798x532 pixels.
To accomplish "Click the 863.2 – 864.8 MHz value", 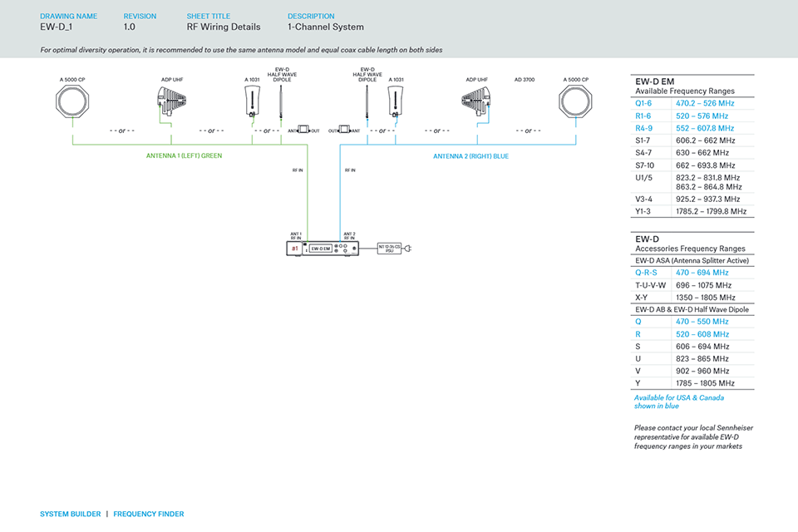I will tap(709, 187).
